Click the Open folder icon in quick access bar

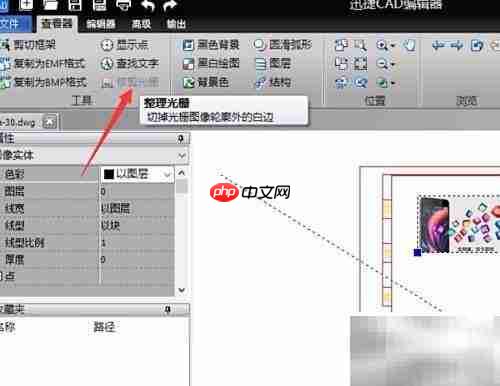coord(50,4)
